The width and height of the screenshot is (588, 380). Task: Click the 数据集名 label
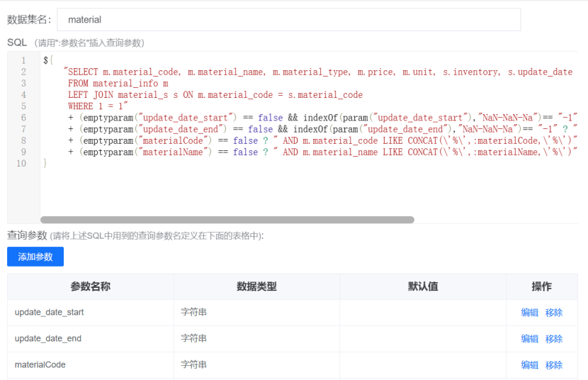coord(29,20)
